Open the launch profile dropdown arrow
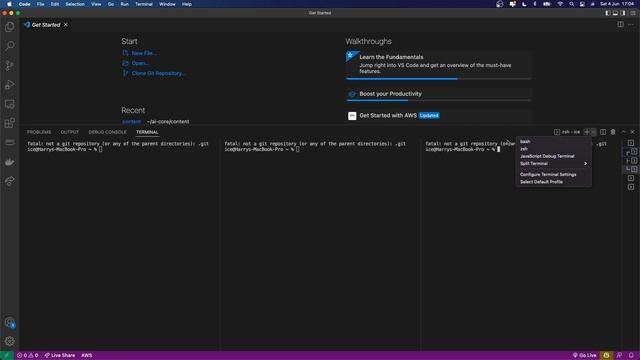 point(593,132)
